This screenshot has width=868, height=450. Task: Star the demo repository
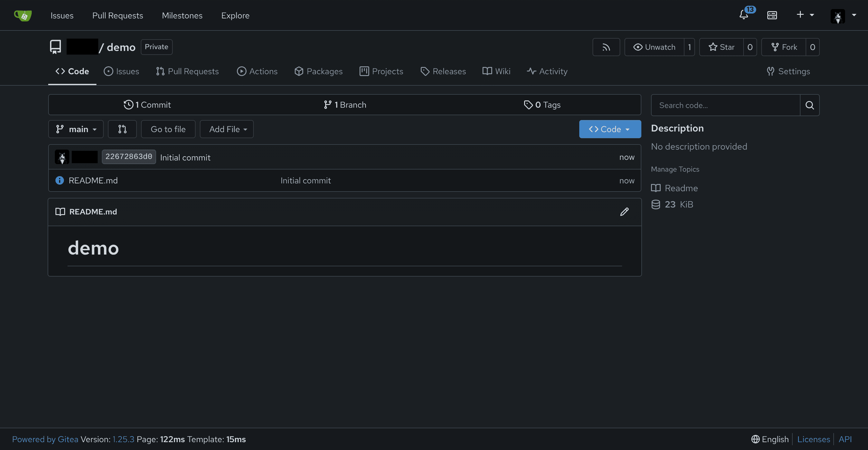721,47
